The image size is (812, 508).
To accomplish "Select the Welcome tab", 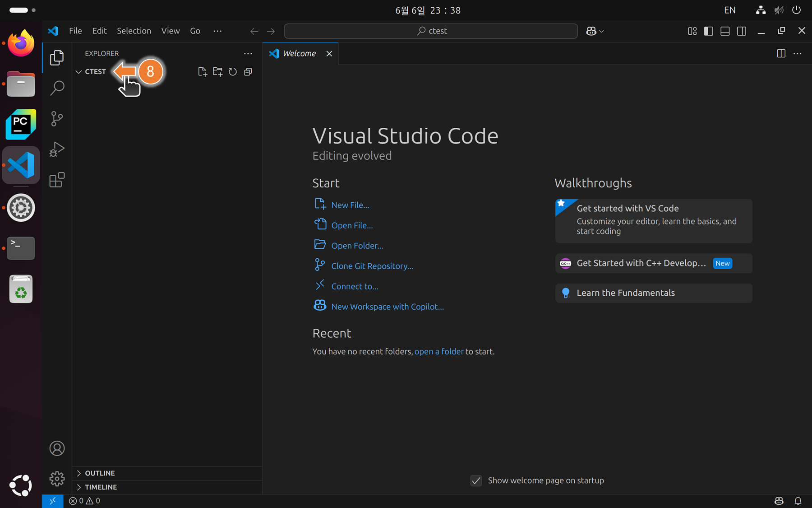I will pyautogui.click(x=300, y=53).
